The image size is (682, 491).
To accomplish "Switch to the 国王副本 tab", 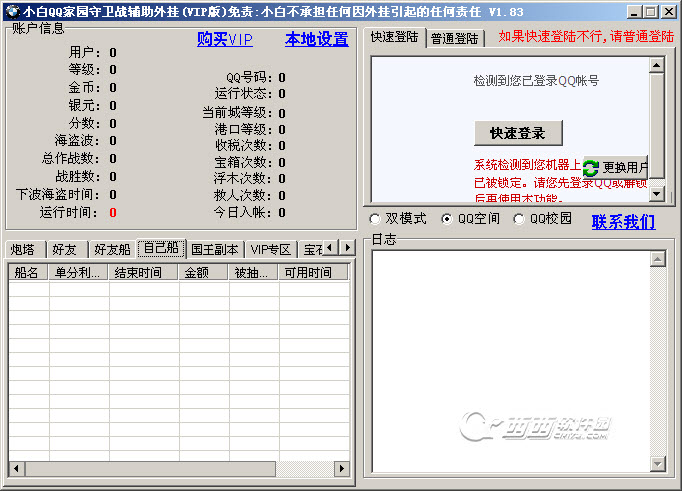I will tap(215, 249).
